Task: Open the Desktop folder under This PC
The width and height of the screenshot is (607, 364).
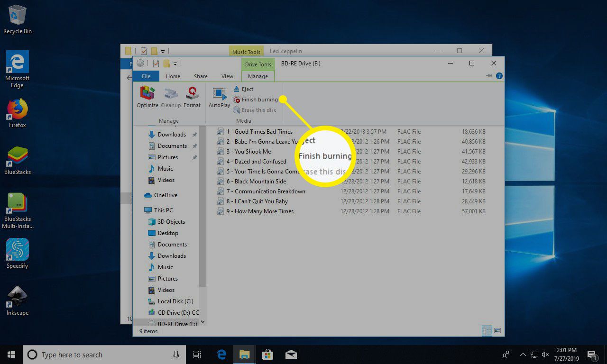Action: coord(163,233)
